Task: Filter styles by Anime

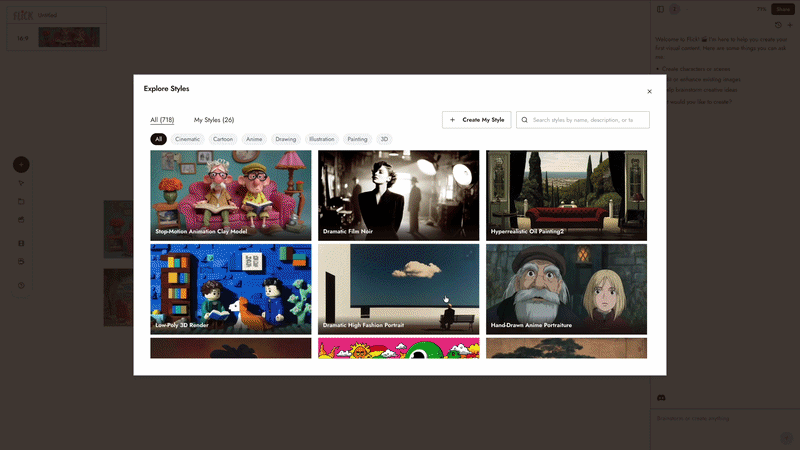Action: coord(254,139)
